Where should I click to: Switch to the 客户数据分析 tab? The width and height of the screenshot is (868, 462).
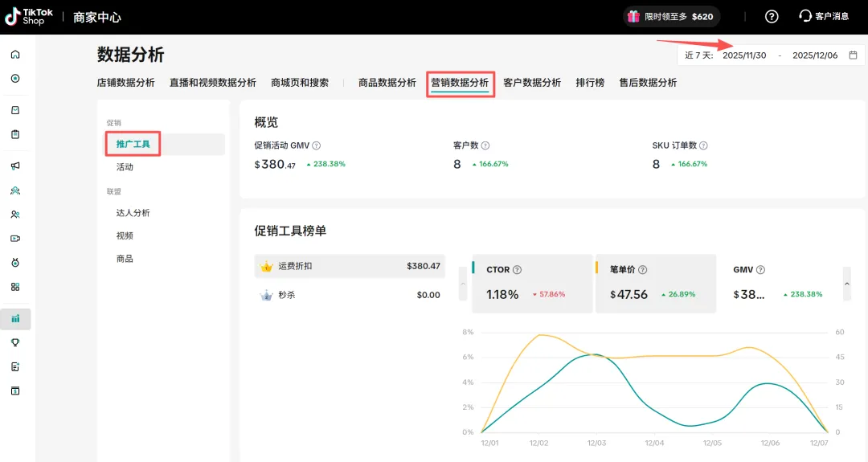click(531, 83)
